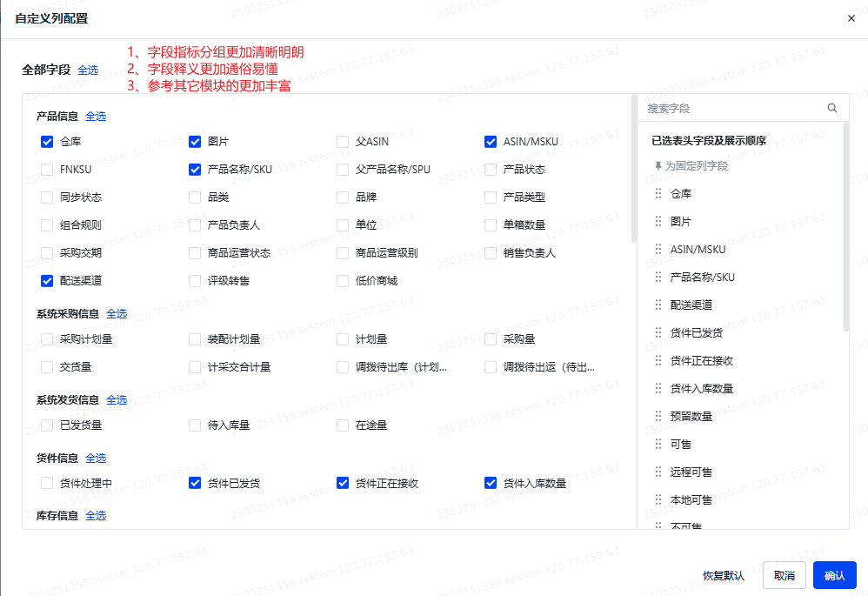This screenshot has width=868, height=596.
Task: Click the drag handle next to 图片 in the selected list
Action: [658, 221]
